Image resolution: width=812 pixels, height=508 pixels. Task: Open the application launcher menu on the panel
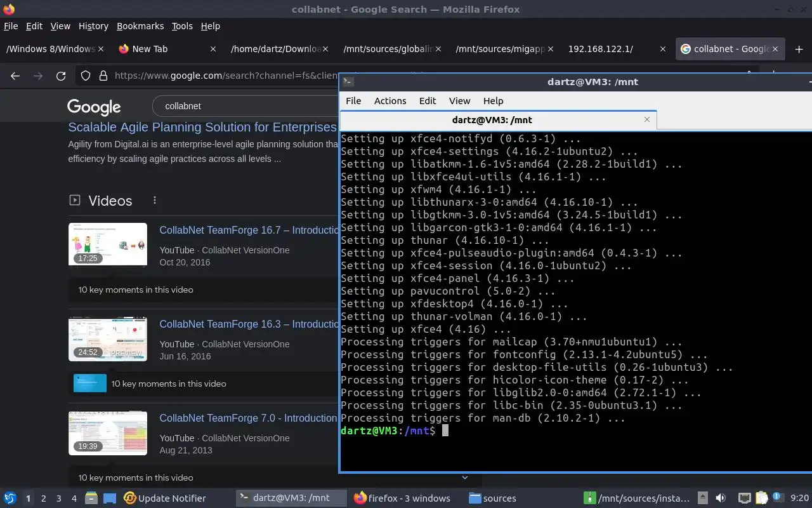(10, 498)
